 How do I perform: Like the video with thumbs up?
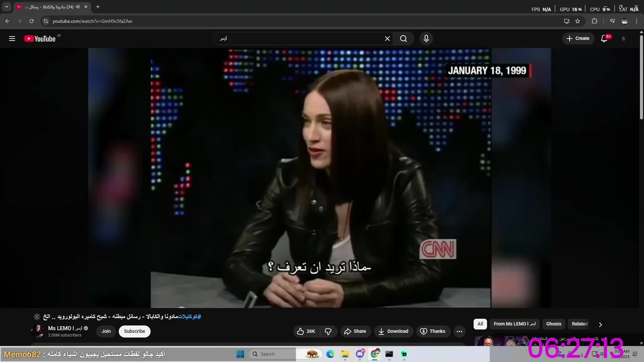306,331
